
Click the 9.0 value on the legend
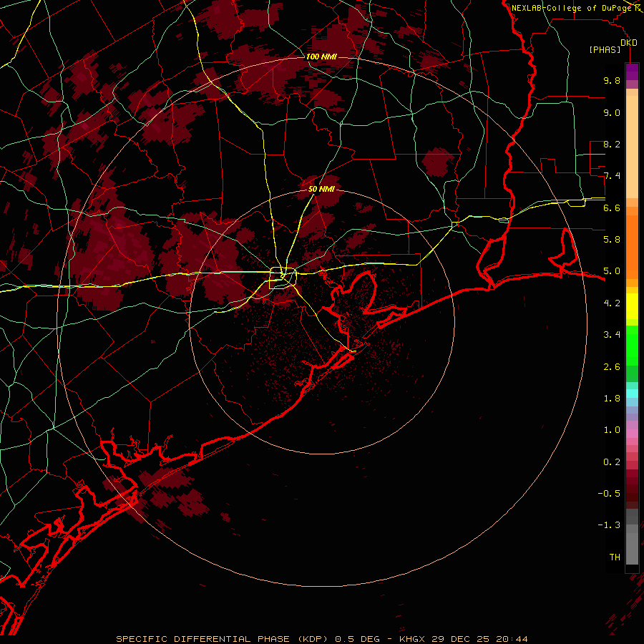[x=612, y=112]
